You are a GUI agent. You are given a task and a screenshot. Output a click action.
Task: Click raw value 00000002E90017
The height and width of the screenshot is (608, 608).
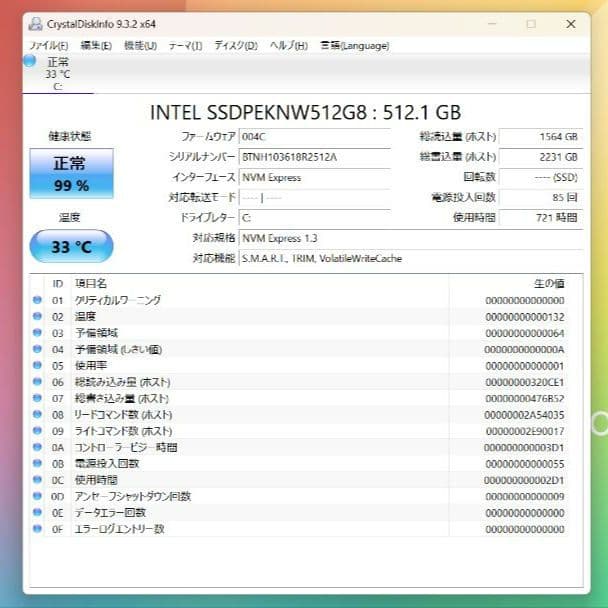525,431
